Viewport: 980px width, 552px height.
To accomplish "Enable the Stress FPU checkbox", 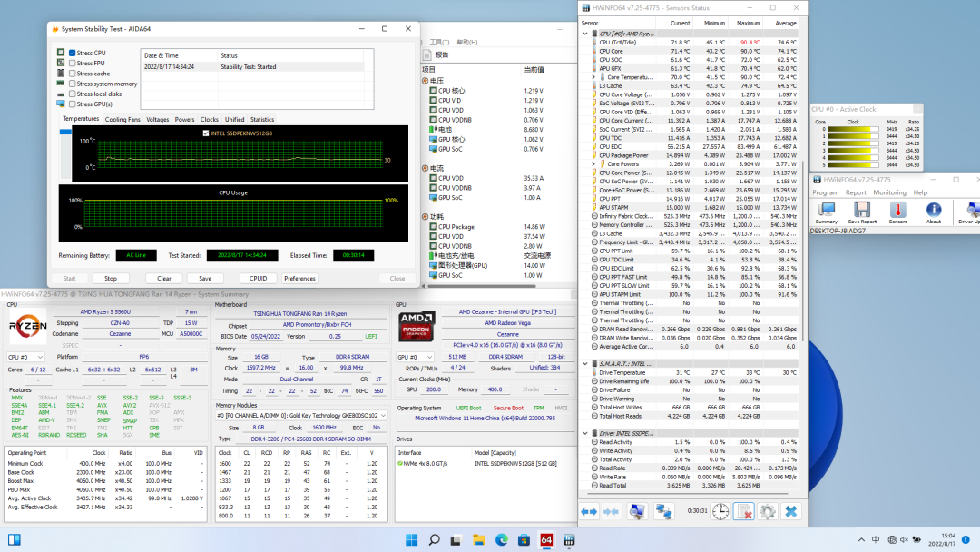I will pyautogui.click(x=73, y=64).
